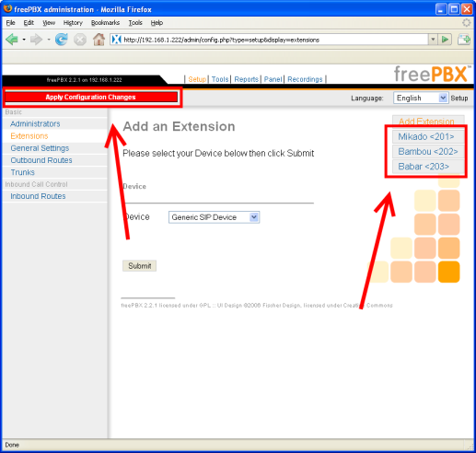
Task: Click Apply Configuration Changes red bar
Action: coord(91,97)
